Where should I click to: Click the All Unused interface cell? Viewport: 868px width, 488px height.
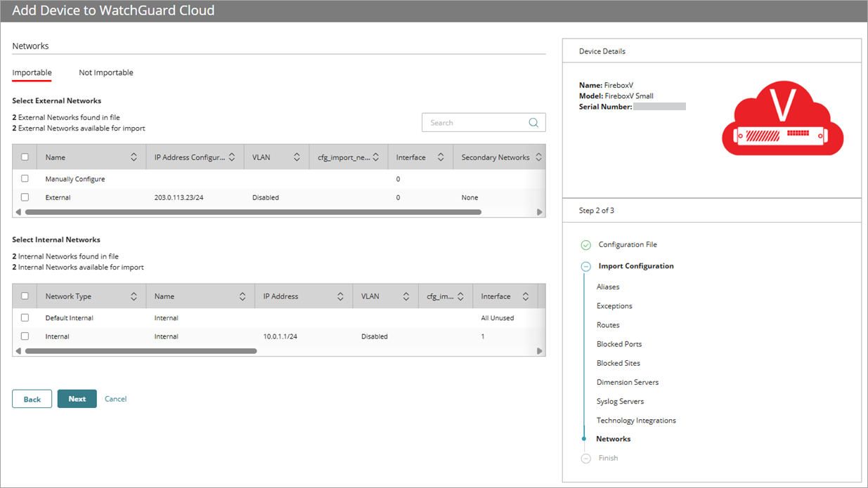(x=498, y=318)
